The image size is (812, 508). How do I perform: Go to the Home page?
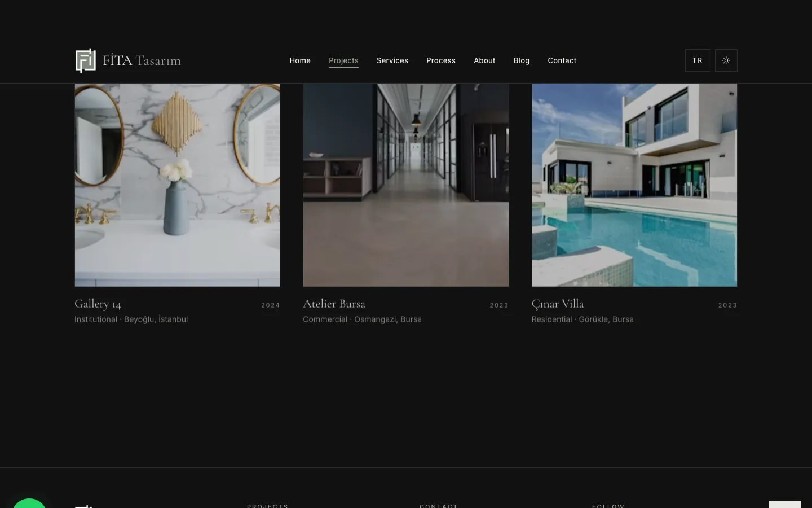(300, 60)
